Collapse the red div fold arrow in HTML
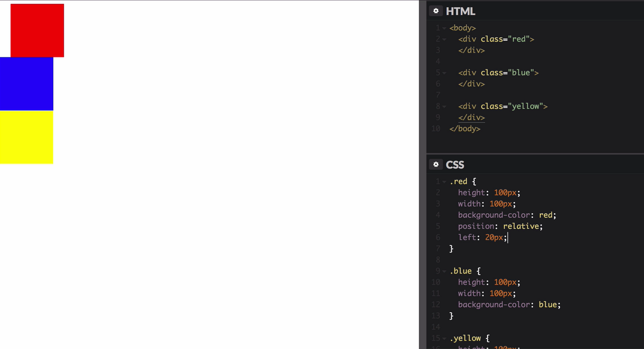Screen dimensions: 644x349 (x=444, y=39)
